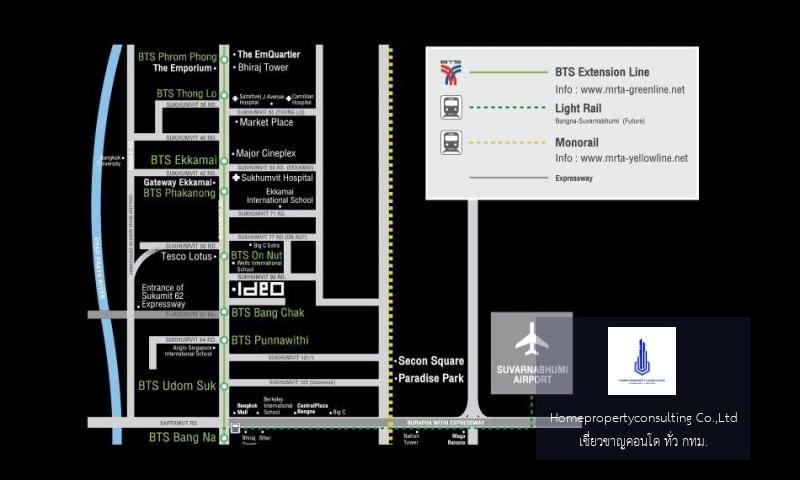
Task: Click the Mega Bangna label
Action: pyautogui.click(x=457, y=439)
